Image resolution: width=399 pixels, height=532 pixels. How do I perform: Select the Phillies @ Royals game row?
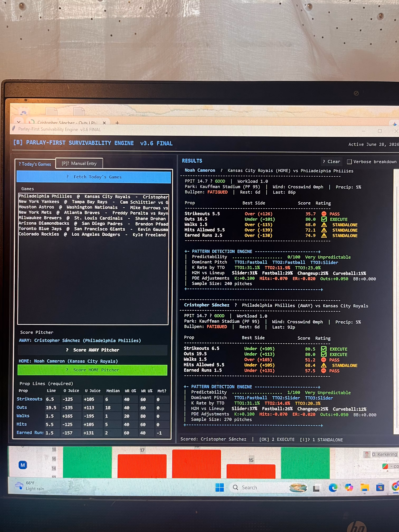tap(93, 196)
